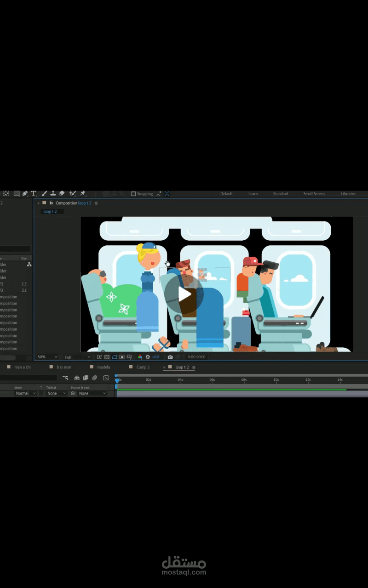Click the Size column header

(23, 258)
